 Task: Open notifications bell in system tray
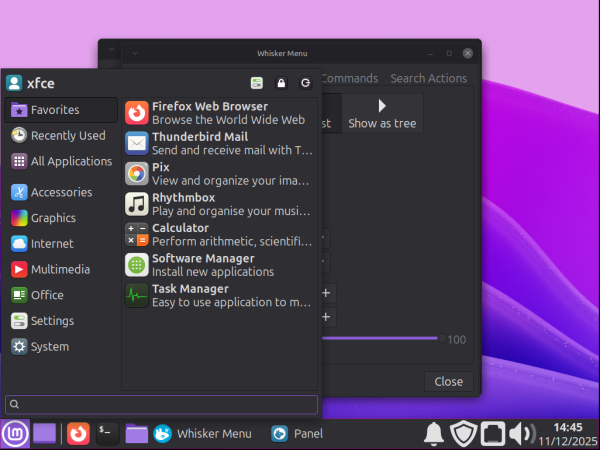tap(434, 434)
